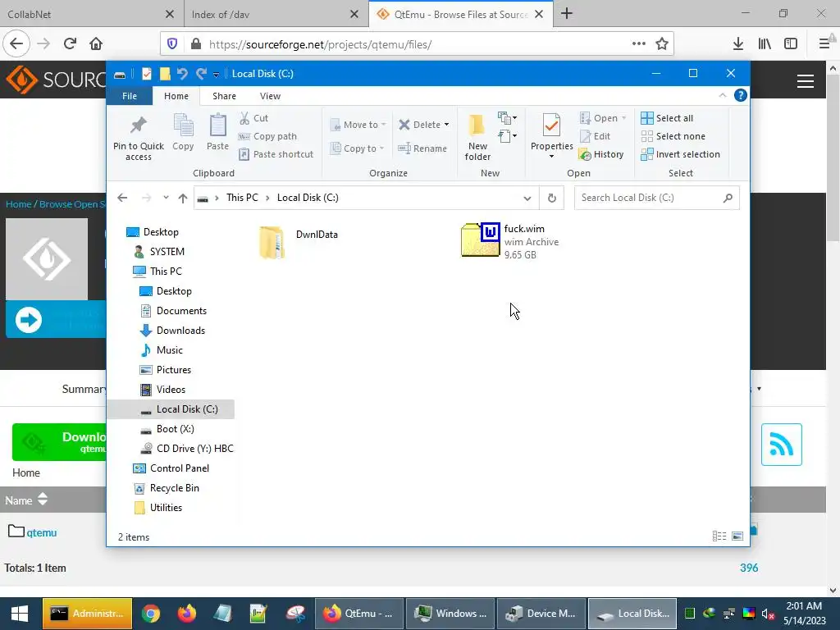
Task: Expand the Open dropdown in ribbon
Action: point(623,118)
